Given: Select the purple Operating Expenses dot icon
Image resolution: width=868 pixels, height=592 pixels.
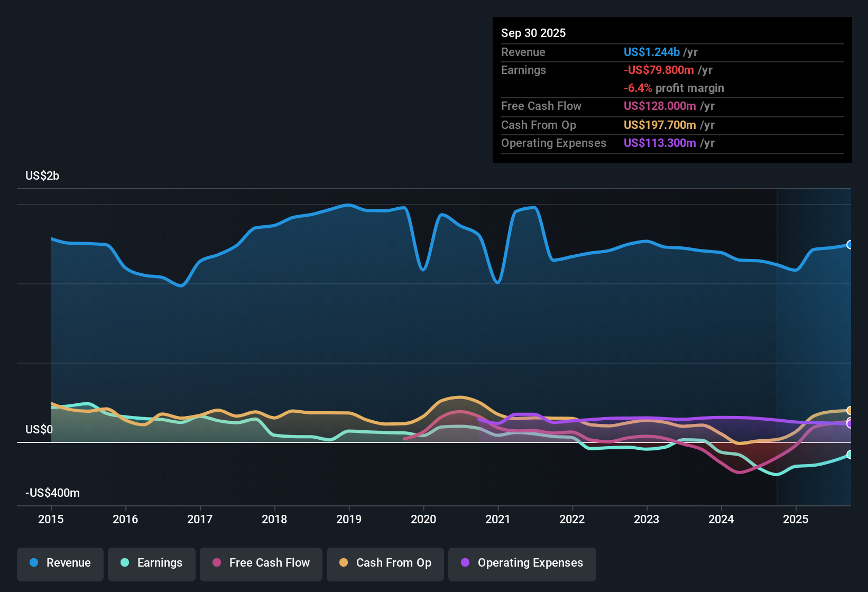Looking at the screenshot, I should pos(465,563).
